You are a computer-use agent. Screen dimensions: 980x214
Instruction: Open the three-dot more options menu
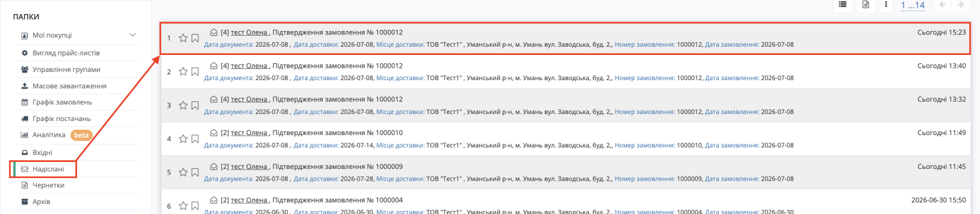886,5
